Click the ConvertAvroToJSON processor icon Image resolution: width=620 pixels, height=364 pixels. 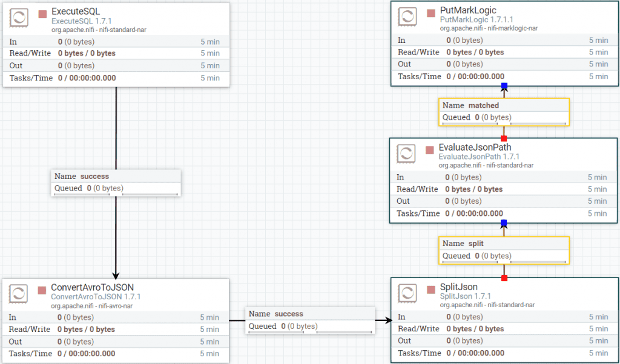tap(19, 294)
